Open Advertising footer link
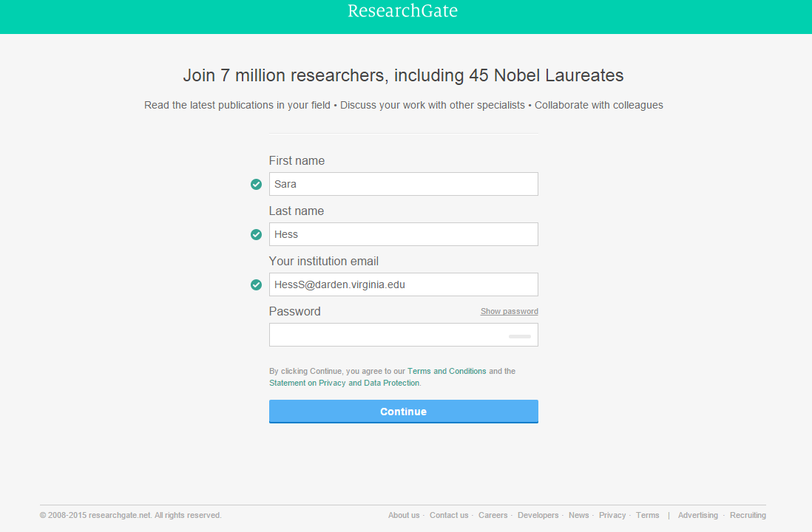The width and height of the screenshot is (812, 532). pos(698,516)
